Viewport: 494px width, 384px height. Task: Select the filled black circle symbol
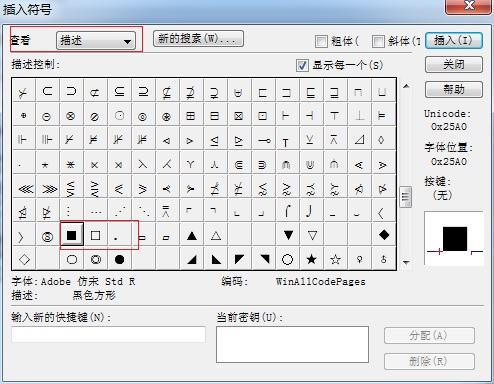coord(119,259)
